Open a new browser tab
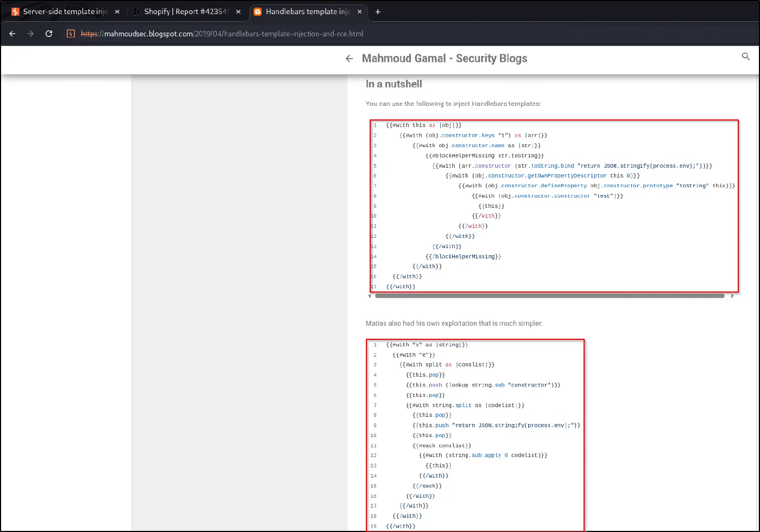This screenshot has width=760, height=532. coord(378,11)
